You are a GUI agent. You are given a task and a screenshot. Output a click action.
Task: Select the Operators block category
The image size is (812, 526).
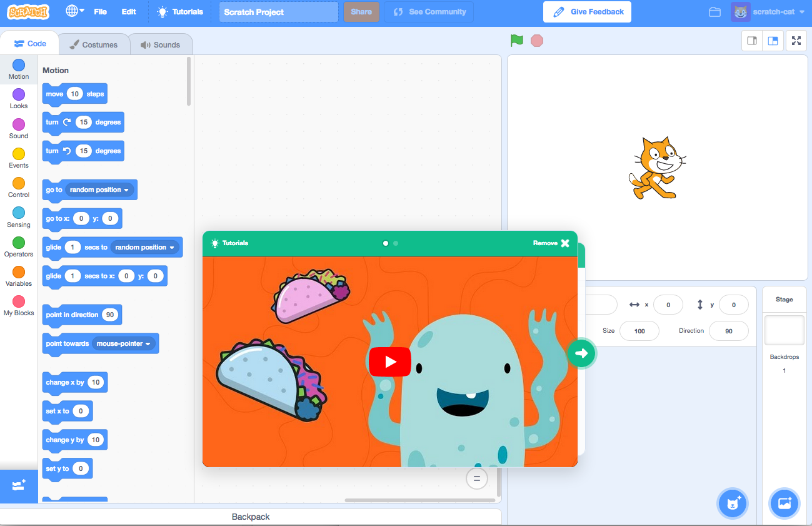click(x=19, y=247)
